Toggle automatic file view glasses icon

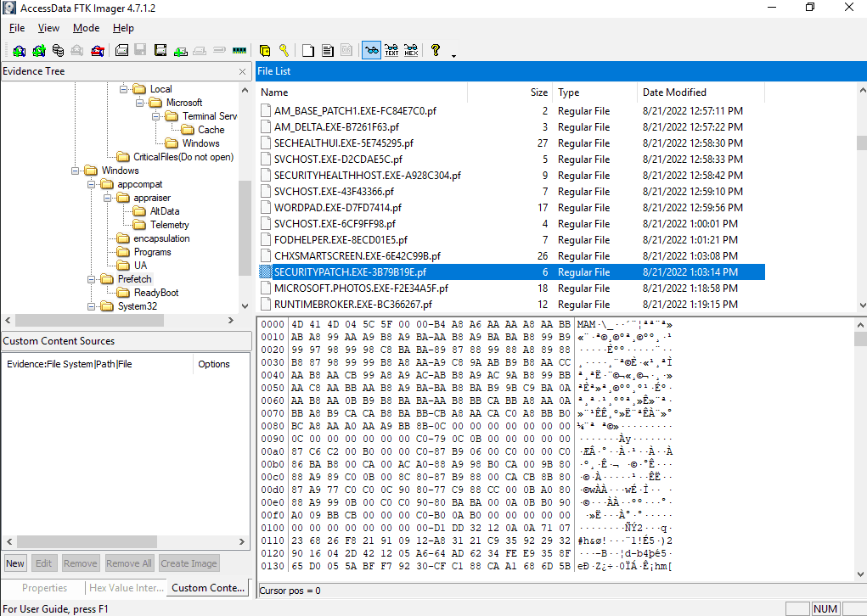pyautogui.click(x=372, y=50)
